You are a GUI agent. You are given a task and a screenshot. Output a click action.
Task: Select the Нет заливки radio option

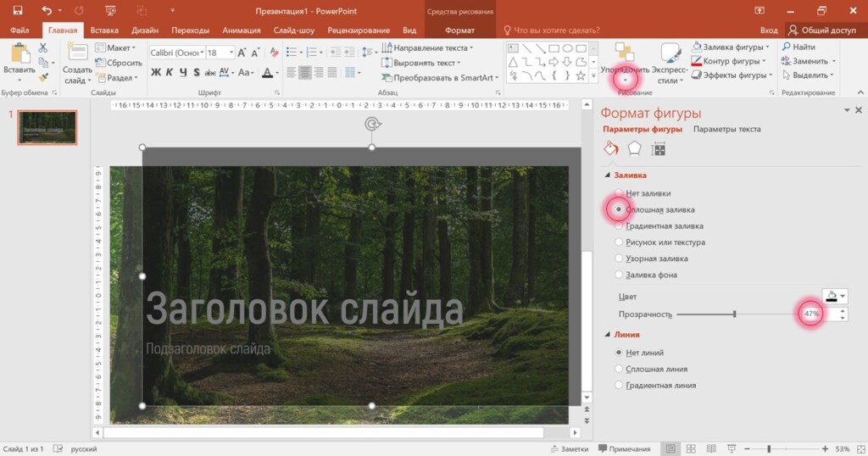tap(620, 193)
